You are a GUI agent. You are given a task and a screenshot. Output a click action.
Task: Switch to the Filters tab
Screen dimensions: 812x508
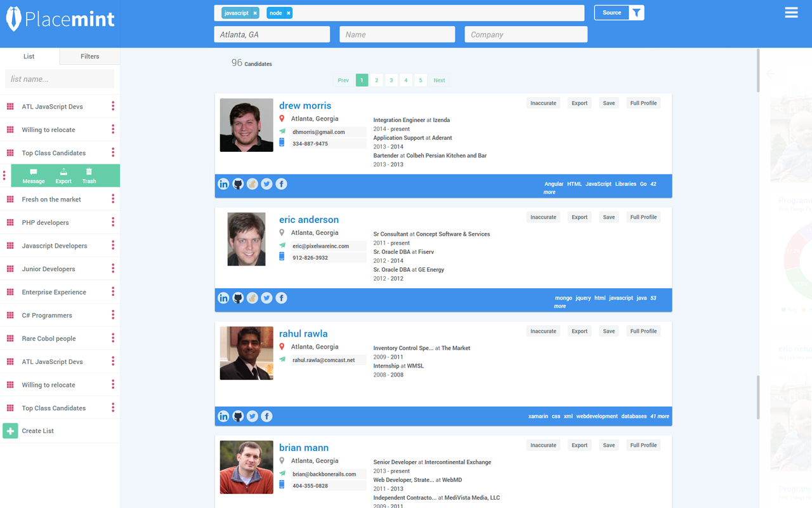[x=89, y=56]
